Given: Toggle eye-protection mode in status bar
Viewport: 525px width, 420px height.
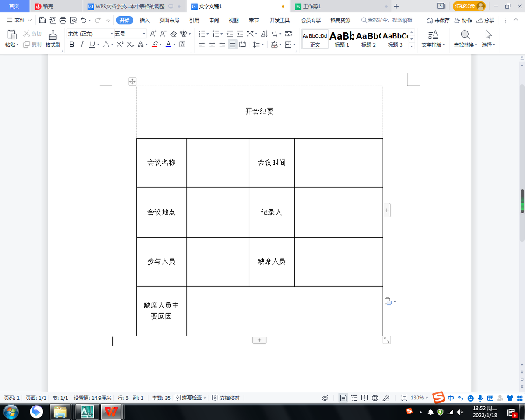Looking at the screenshot, I should 325,398.
